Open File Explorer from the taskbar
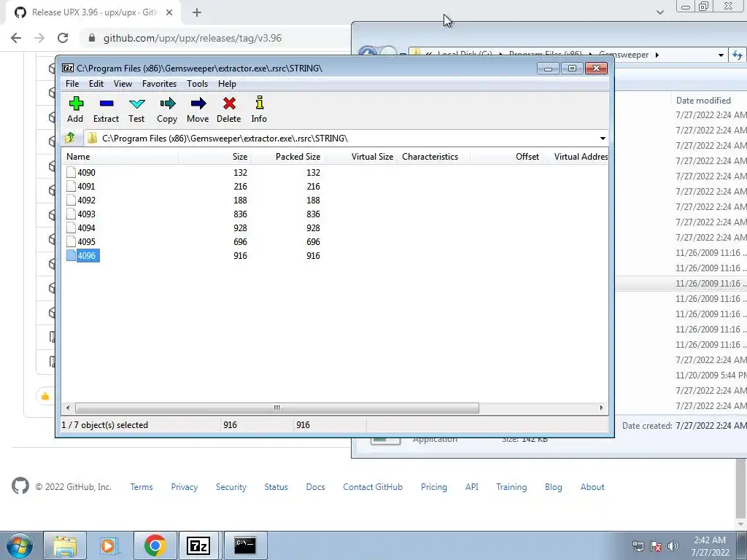Screen dimensions: 747x560 pos(65,546)
